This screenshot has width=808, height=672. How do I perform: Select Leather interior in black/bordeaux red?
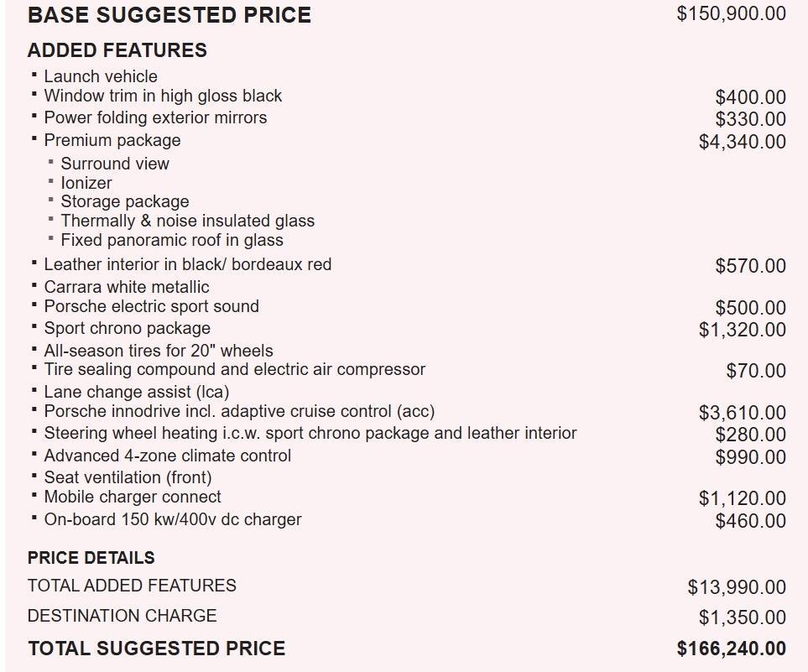188,264
